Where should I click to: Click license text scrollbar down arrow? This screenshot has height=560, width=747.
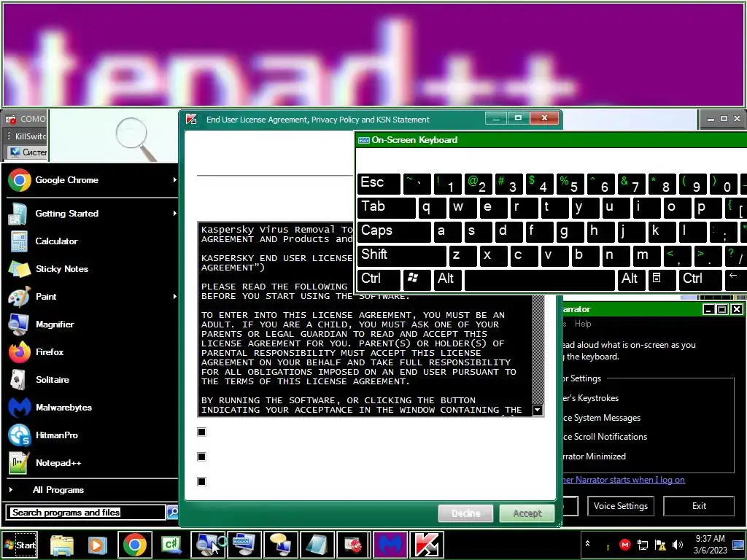(x=538, y=410)
